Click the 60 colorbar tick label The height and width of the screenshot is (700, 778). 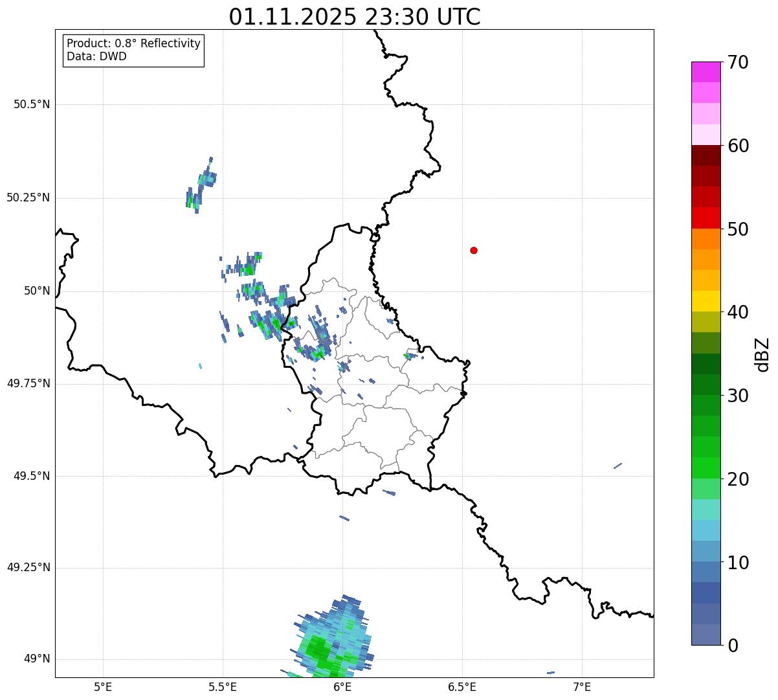[x=738, y=146]
